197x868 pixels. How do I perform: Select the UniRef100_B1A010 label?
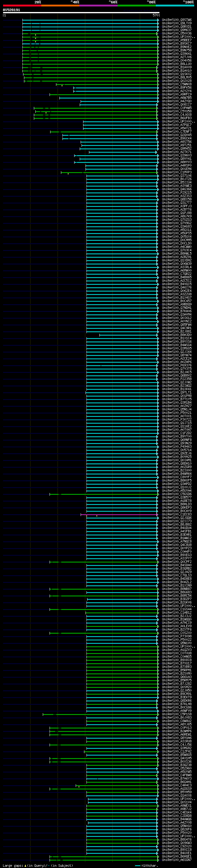177,71
